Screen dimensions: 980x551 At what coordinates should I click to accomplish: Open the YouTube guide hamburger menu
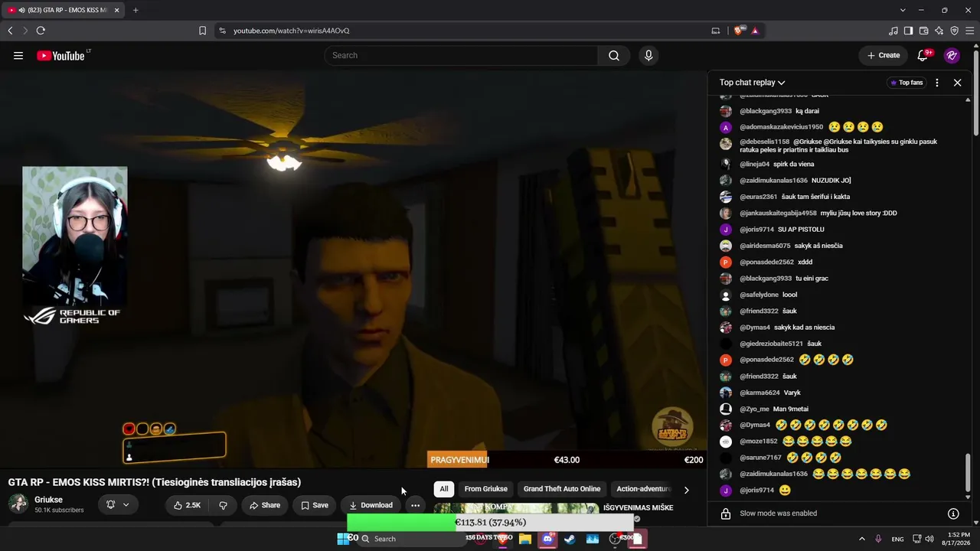[x=18, y=55]
